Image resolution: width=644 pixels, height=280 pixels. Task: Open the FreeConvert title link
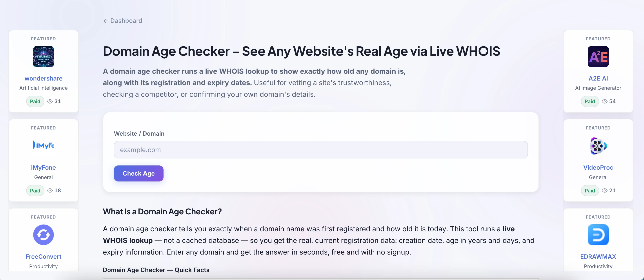(44, 257)
